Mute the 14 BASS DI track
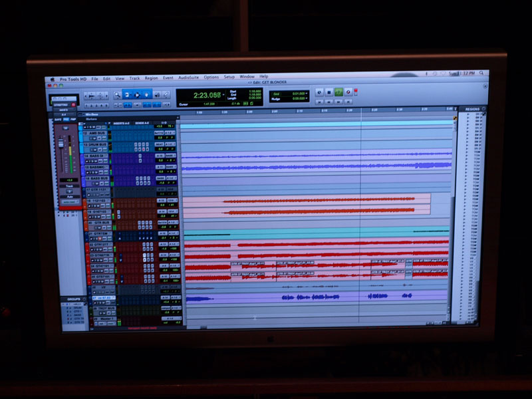 tap(97, 161)
